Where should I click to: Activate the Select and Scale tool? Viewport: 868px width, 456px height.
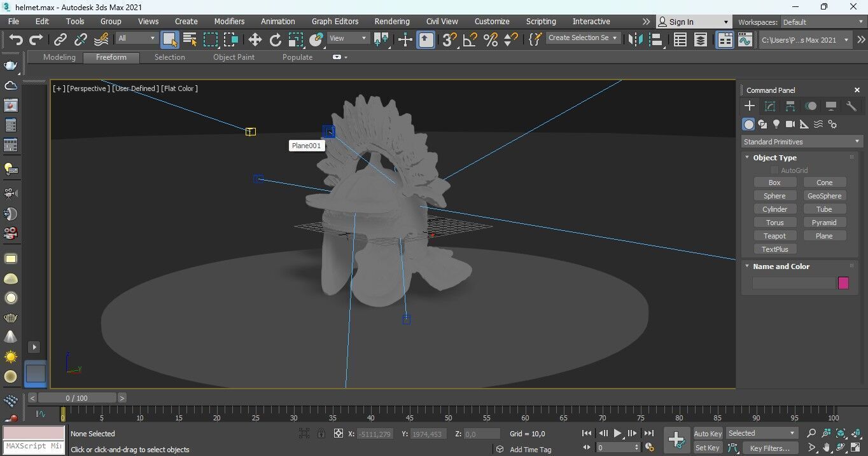[x=295, y=40]
